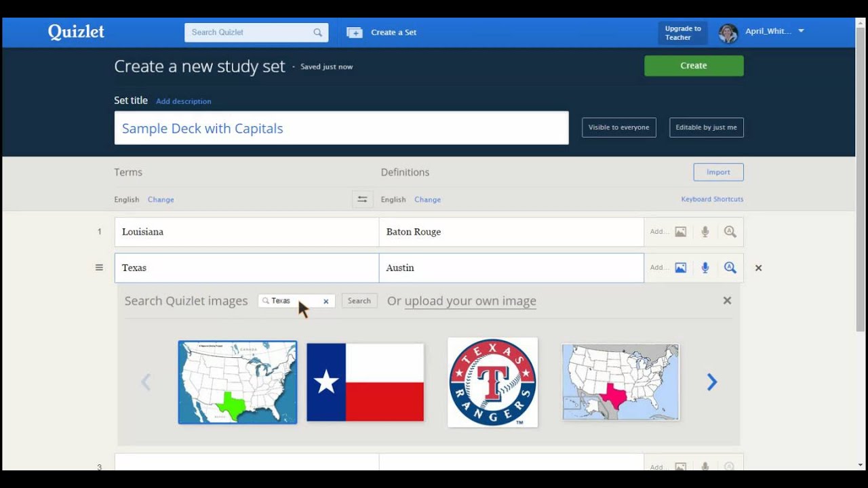Change the Terms language
The height and width of the screenshot is (488, 868).
click(161, 199)
